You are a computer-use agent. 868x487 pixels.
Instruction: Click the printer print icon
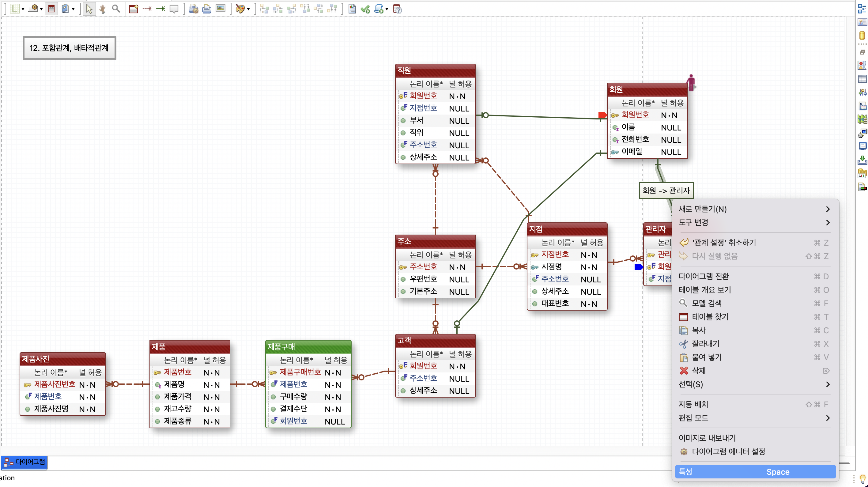pos(206,9)
